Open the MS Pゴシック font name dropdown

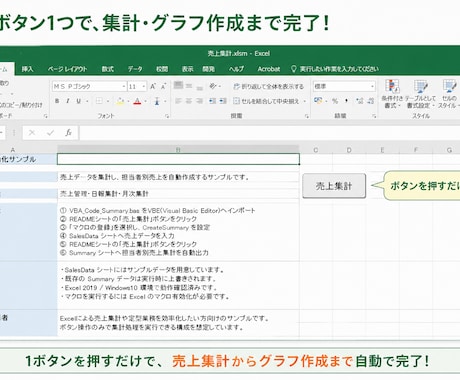[x=124, y=86]
